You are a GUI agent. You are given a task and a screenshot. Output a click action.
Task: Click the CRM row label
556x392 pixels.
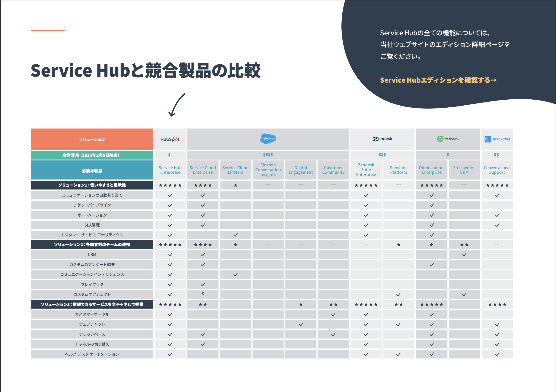click(92, 255)
